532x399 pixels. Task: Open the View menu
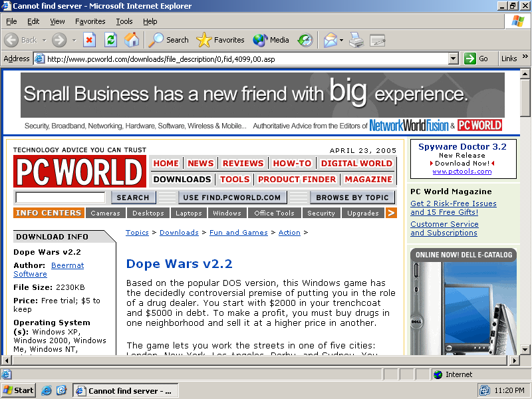point(57,21)
